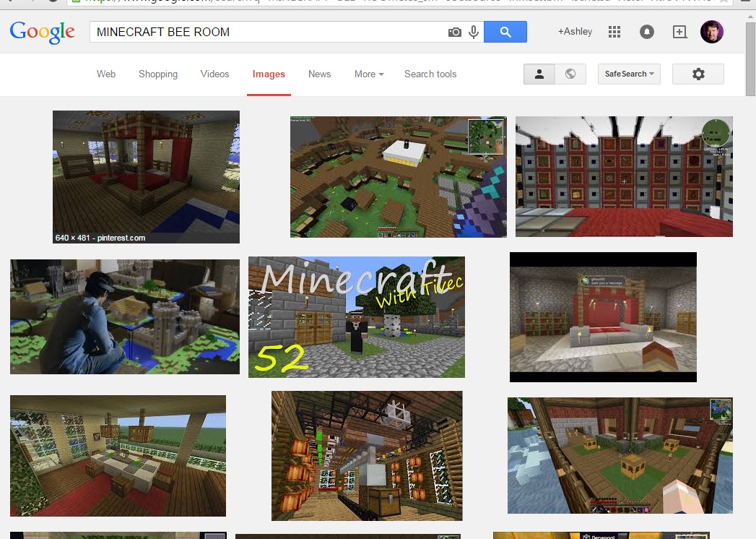Switch to the Shopping tab
Screen dimensions: 756x539
tap(158, 74)
